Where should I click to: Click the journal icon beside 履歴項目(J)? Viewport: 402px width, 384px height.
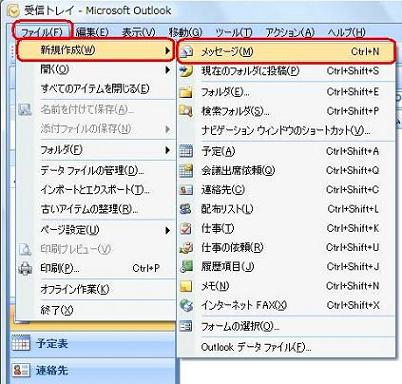[186, 267]
